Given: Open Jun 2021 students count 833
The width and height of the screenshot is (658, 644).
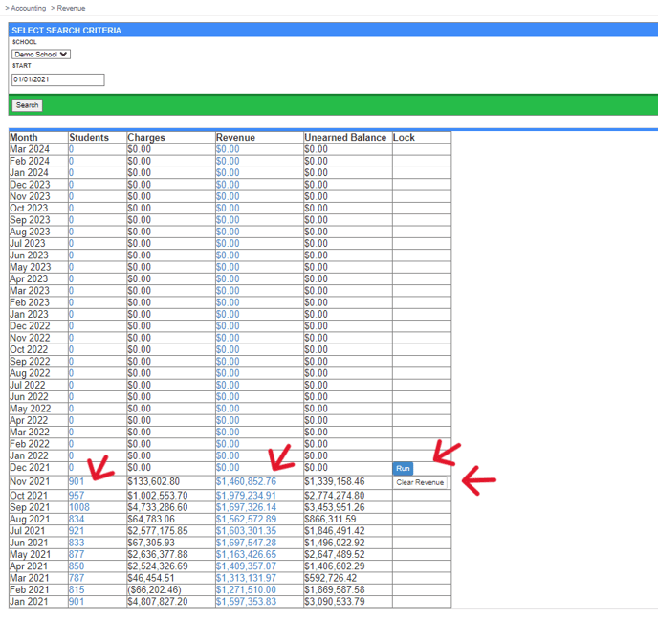Looking at the screenshot, I should (77, 543).
